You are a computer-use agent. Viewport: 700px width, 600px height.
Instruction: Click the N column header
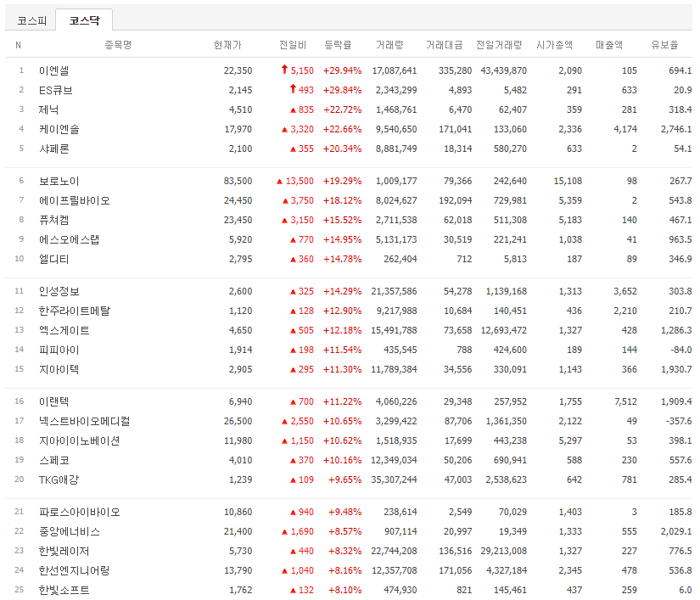(19, 45)
